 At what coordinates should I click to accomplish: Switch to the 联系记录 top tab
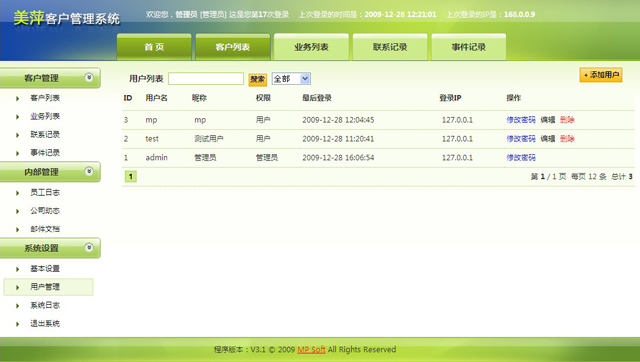[390, 47]
